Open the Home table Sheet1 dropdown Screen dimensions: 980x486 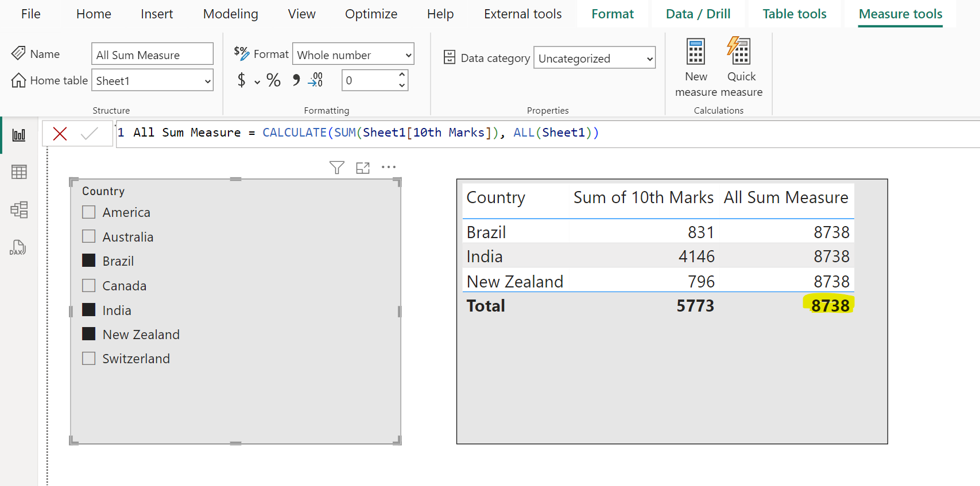152,81
